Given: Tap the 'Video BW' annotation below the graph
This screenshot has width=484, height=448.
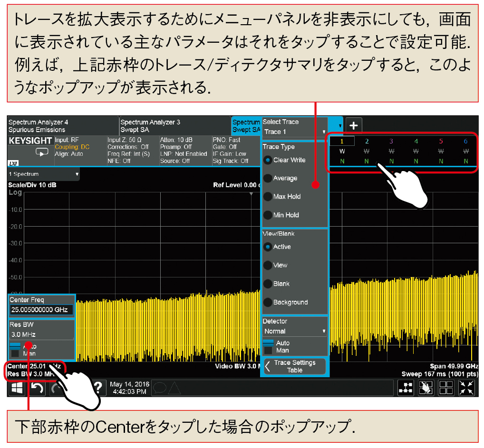Looking at the screenshot, I should click(238, 366).
